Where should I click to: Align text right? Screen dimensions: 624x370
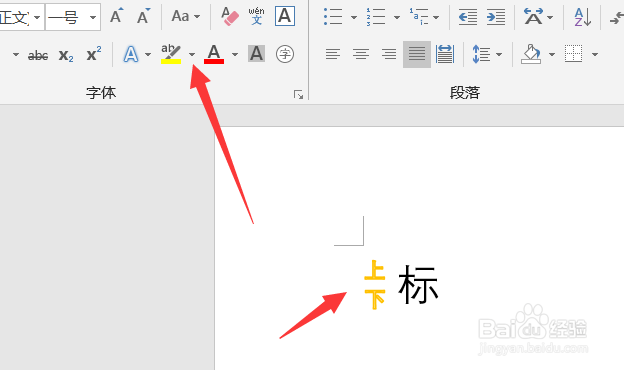click(x=389, y=54)
